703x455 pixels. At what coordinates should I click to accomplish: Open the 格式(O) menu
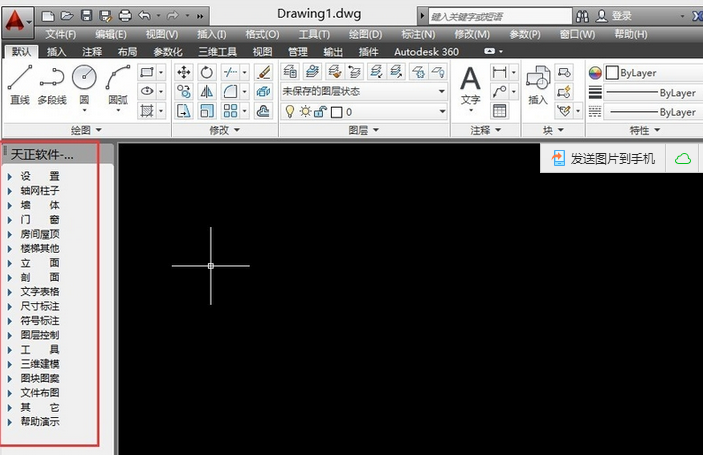tap(262, 35)
